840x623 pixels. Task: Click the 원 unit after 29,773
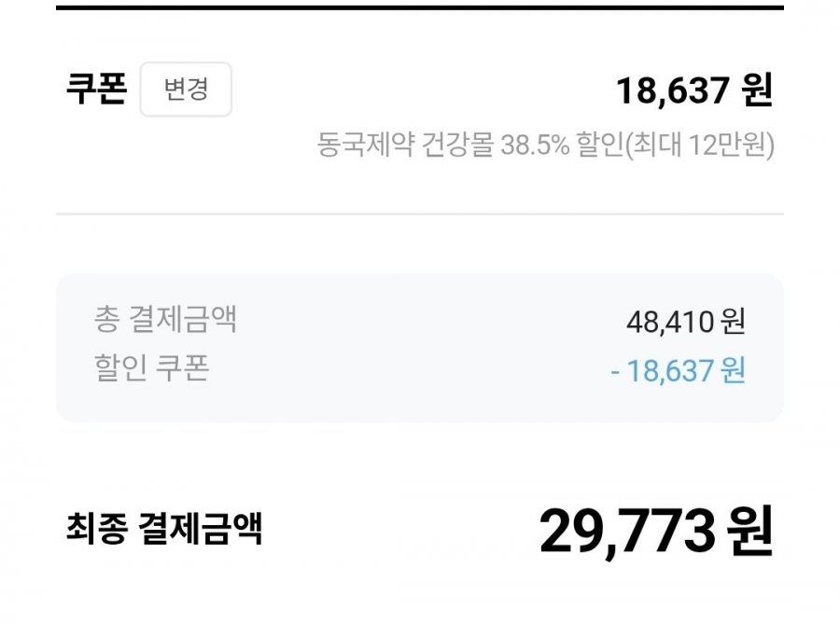coord(749,532)
